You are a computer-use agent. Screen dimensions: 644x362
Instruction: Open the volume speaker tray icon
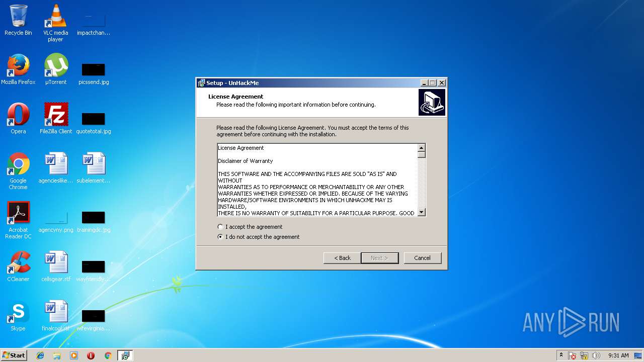[x=596, y=355]
